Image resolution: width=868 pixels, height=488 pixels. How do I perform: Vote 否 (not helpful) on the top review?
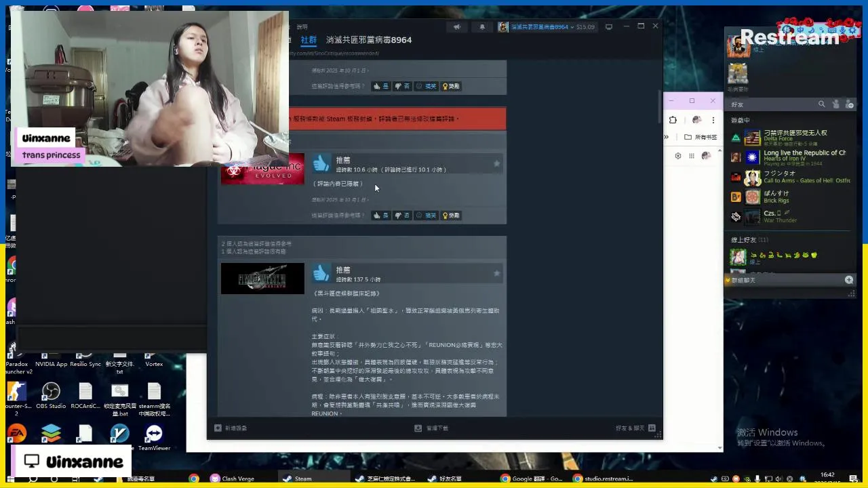click(x=402, y=86)
